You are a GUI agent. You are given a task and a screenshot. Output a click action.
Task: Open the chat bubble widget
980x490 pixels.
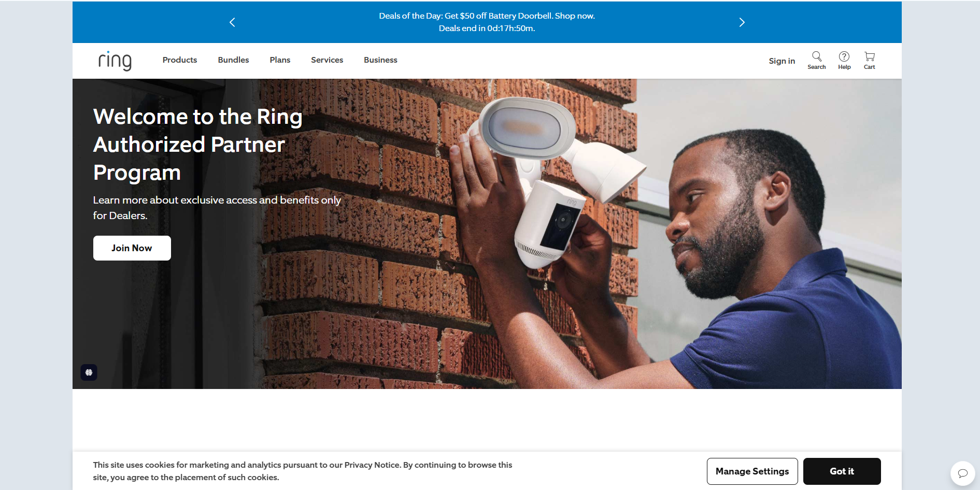click(x=962, y=473)
